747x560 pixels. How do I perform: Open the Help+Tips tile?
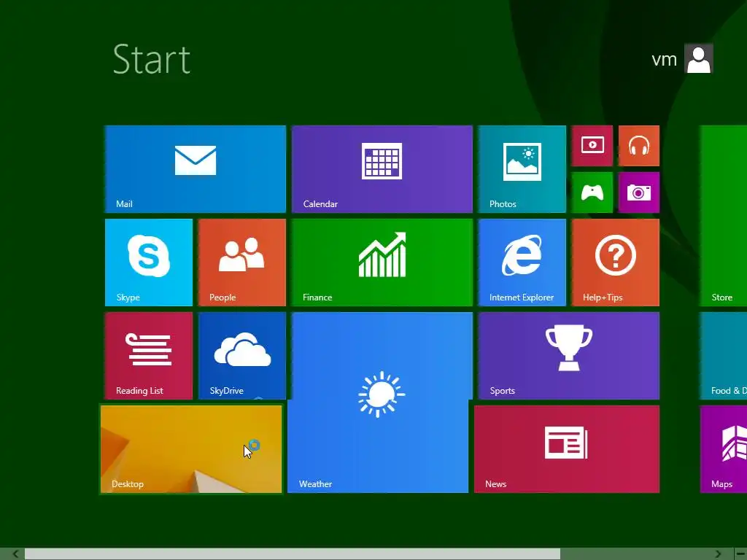pos(616,262)
